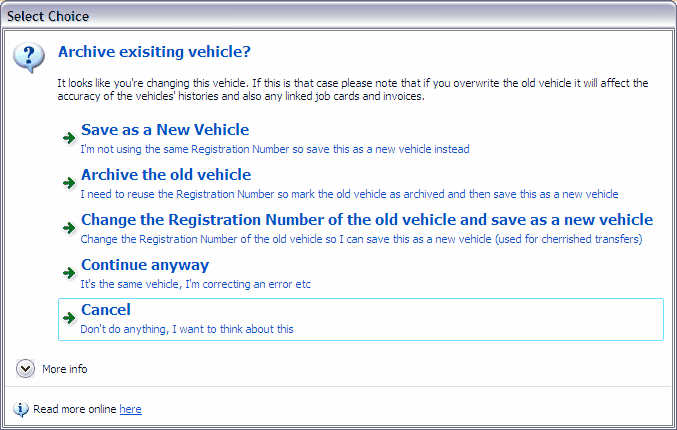
Task: Click green arrow beside Cancel option
Action: (69, 318)
